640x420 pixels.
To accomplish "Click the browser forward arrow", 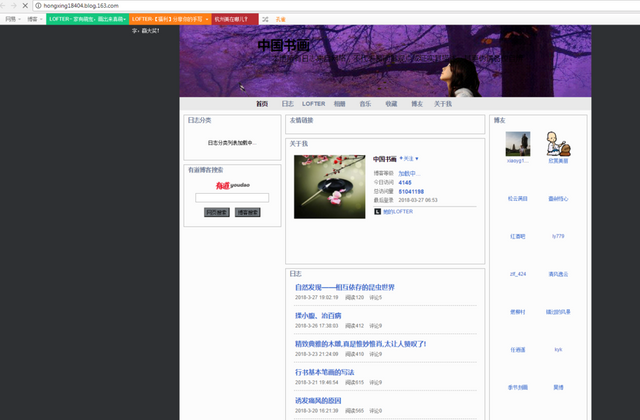I will click(x=13, y=6).
